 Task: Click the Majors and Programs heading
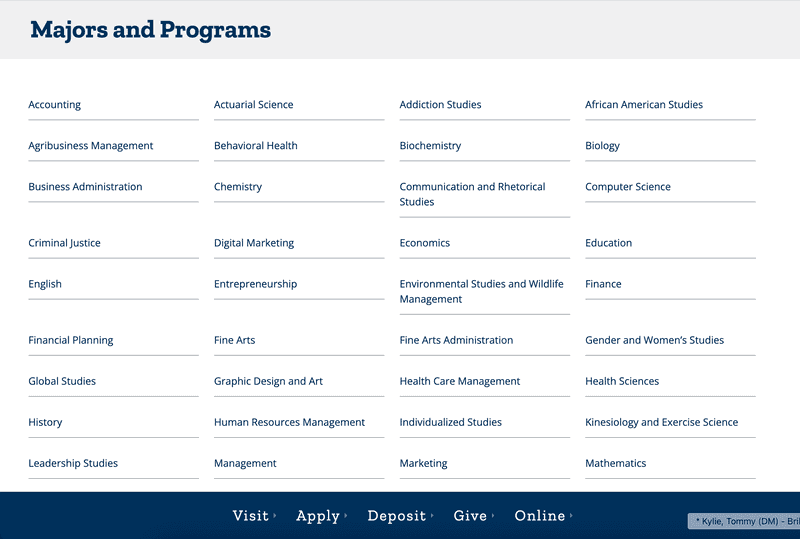(151, 30)
